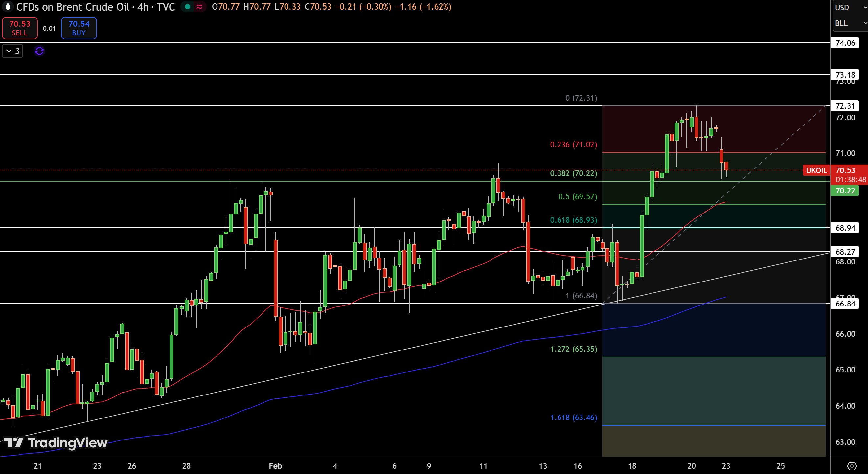Screen dimensions: 868x474
Task: Click the 0.382 (70.22) Fibonacci label
Action: click(574, 173)
